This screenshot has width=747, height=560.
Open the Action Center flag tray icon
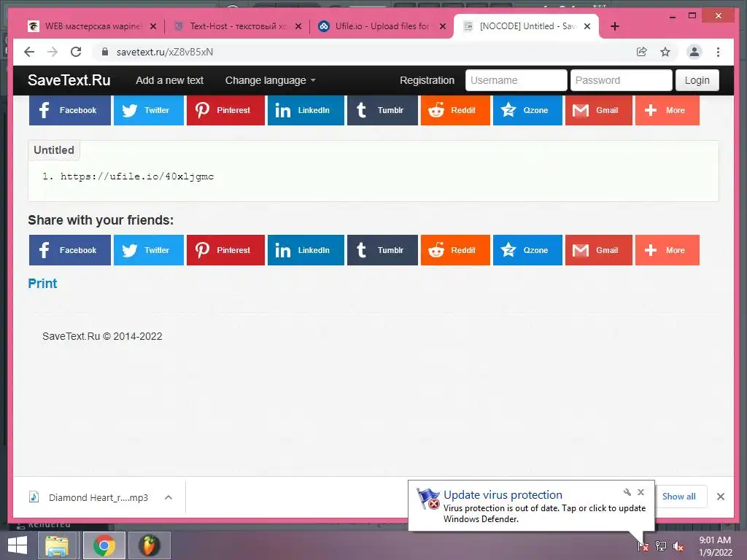(643, 546)
